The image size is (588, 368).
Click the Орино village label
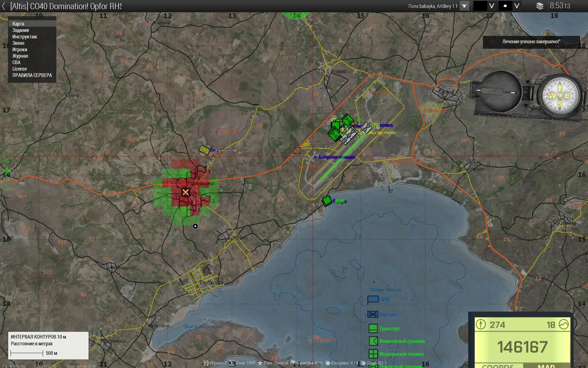(x=72, y=95)
